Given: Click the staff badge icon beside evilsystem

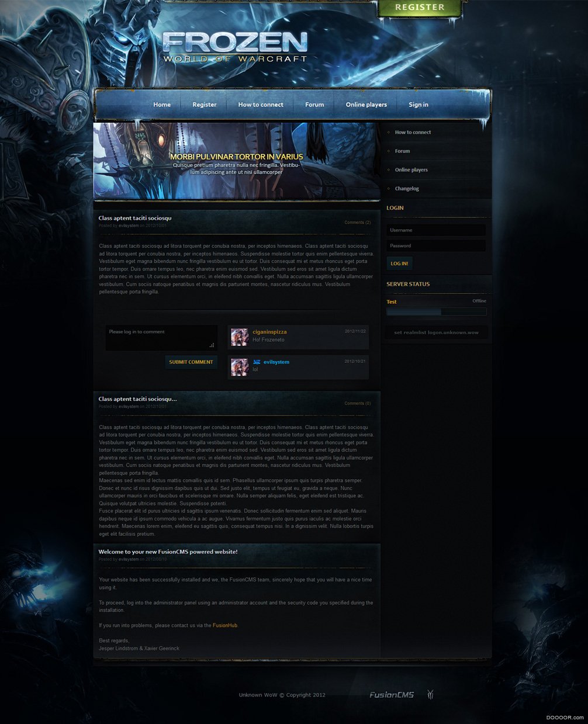Looking at the screenshot, I should pos(257,362).
